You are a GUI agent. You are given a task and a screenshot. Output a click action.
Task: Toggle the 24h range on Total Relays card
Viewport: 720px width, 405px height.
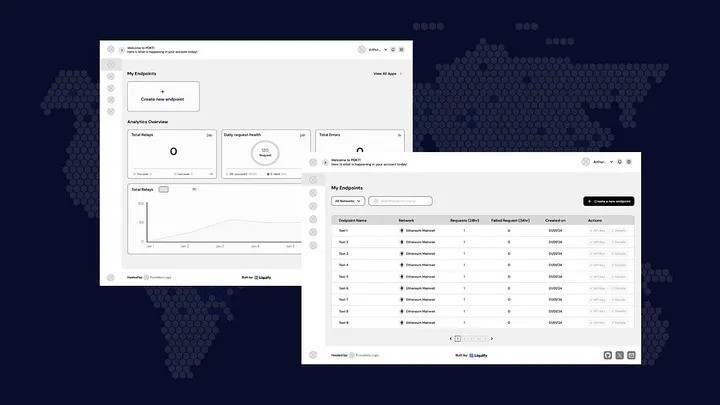tap(210, 134)
